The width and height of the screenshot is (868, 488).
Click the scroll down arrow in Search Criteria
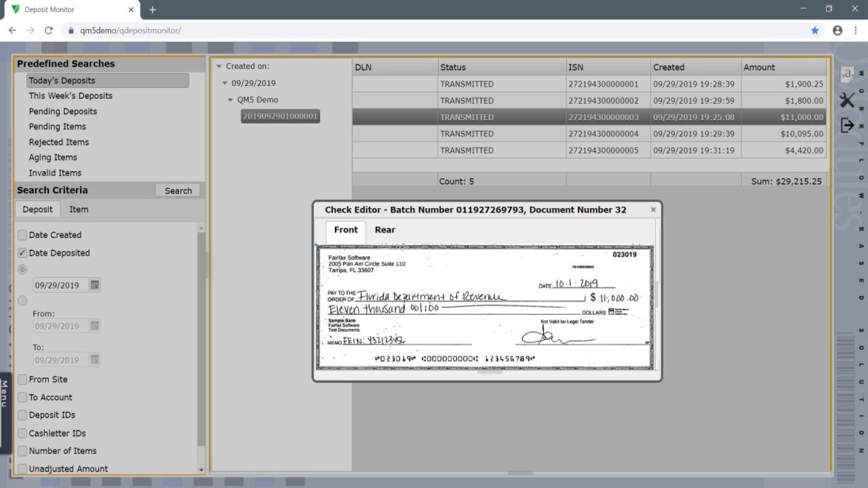pos(201,470)
